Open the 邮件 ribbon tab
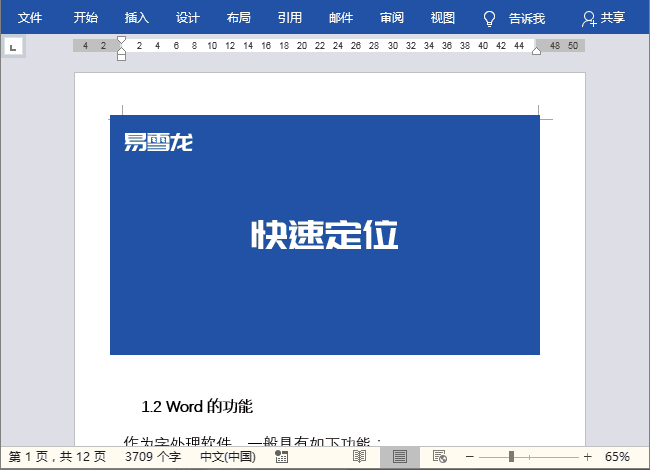This screenshot has width=650, height=470. tap(341, 18)
